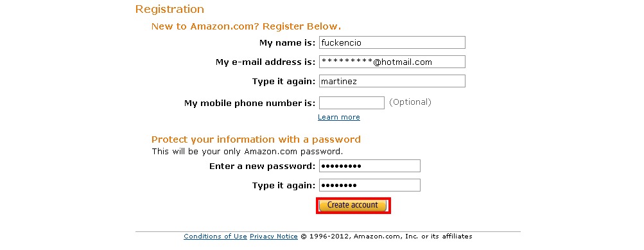The width and height of the screenshot is (644, 250).
Task: Click the Enter a new password field
Action: click(370, 166)
